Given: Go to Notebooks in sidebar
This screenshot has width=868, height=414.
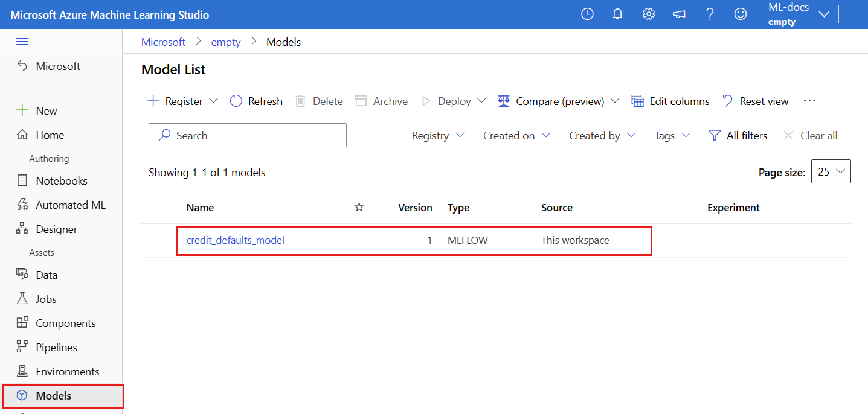Looking at the screenshot, I should click(61, 181).
